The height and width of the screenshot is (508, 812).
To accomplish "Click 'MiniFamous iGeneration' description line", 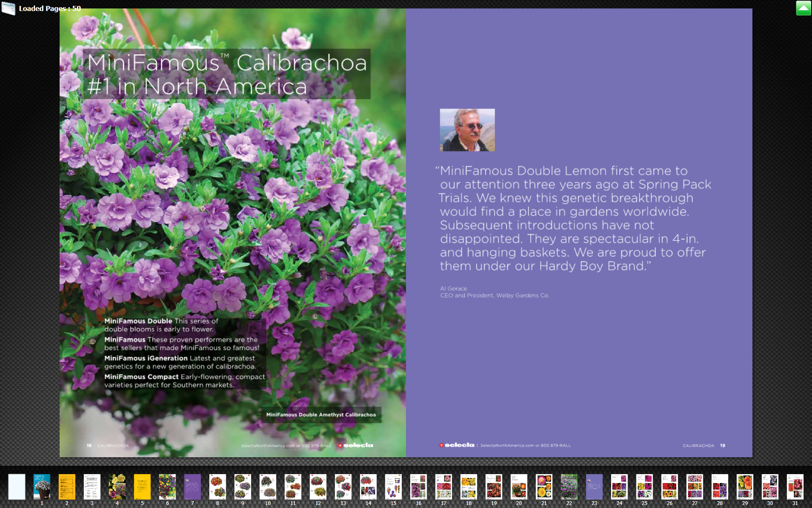I will (x=180, y=362).
